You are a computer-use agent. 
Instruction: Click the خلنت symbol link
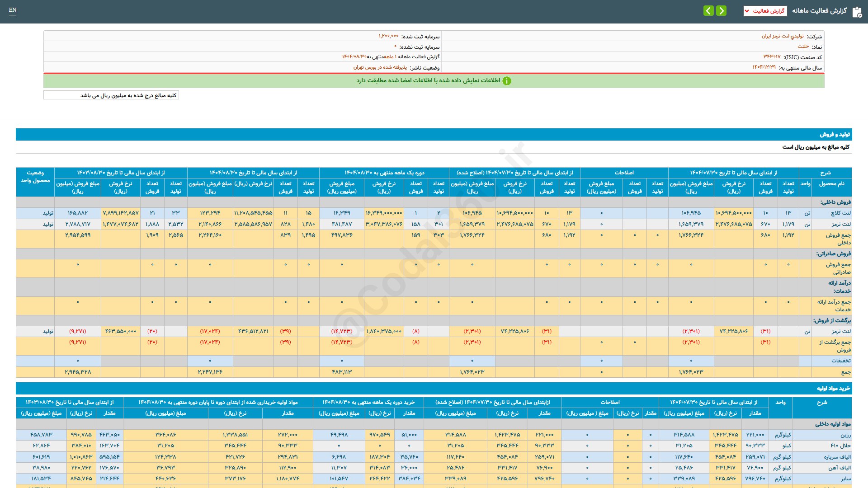[803, 47]
